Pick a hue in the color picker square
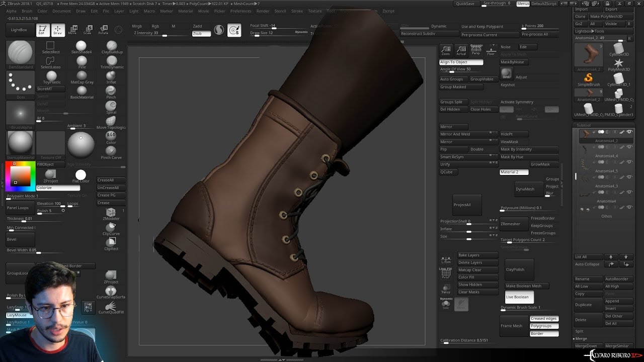The width and height of the screenshot is (644, 362). [19, 176]
